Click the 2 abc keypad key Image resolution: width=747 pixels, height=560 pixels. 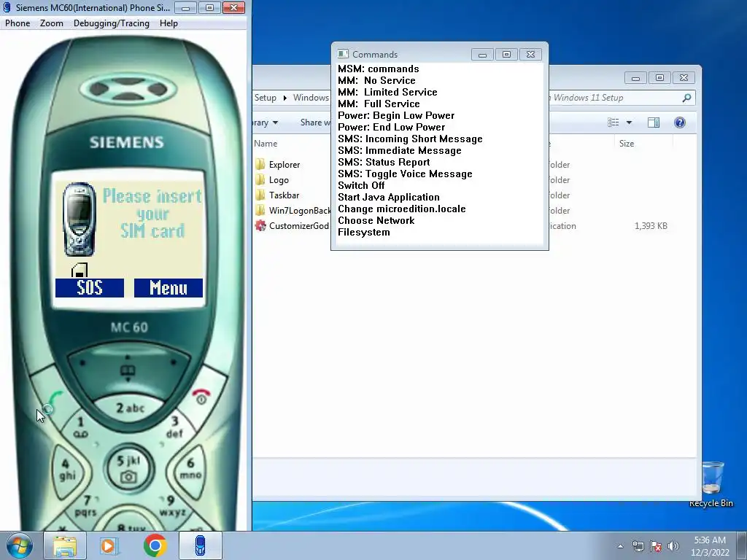coord(130,408)
